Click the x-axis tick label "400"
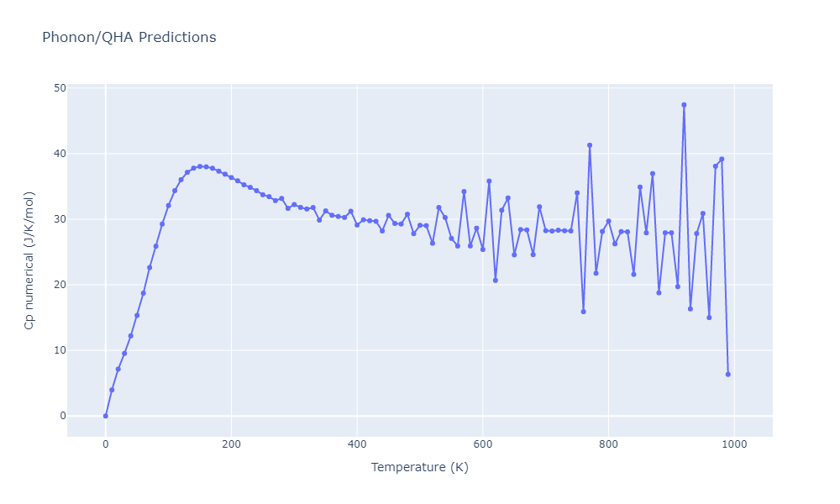The height and width of the screenshot is (504, 840). [357, 444]
